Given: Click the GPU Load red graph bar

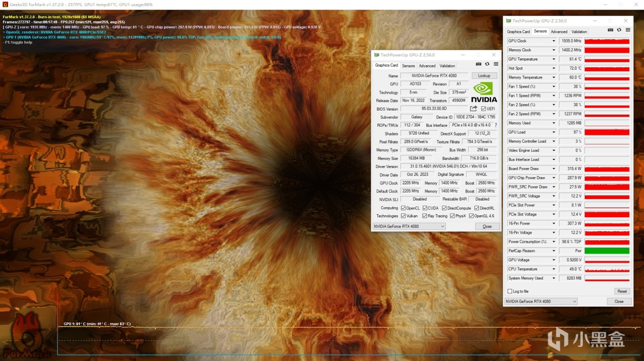Looking at the screenshot, I should coord(607,132).
